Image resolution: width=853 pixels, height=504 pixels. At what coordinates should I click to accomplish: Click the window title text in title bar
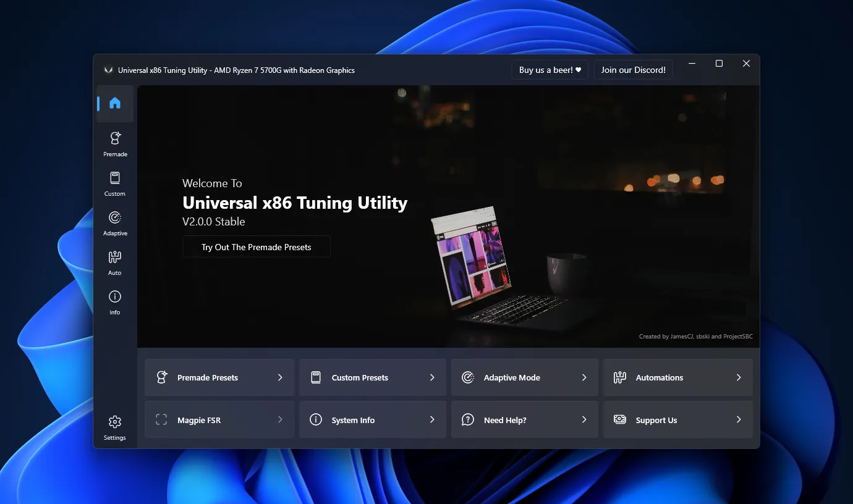[x=236, y=70]
